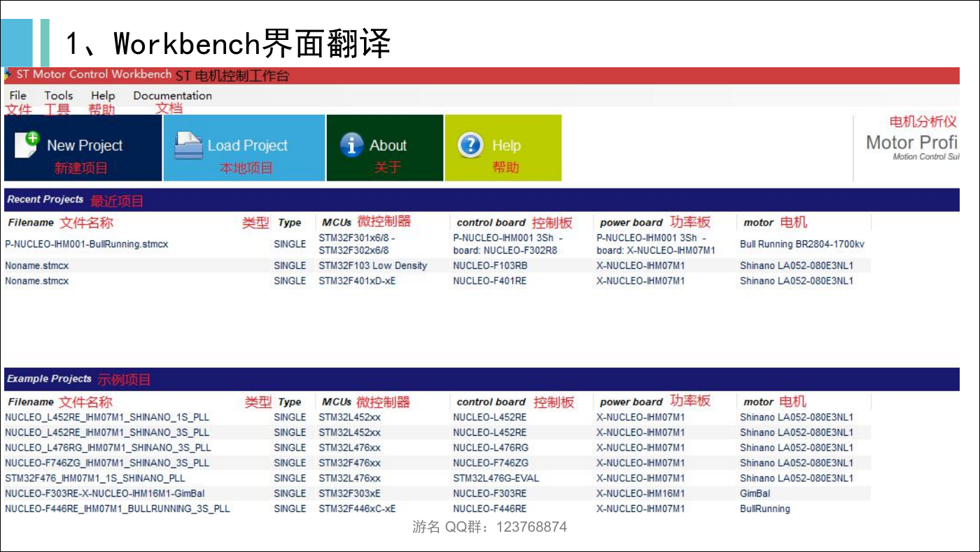Click the STM32F301x6/8 - STM32F302x6/8 MCU cell

[357, 244]
